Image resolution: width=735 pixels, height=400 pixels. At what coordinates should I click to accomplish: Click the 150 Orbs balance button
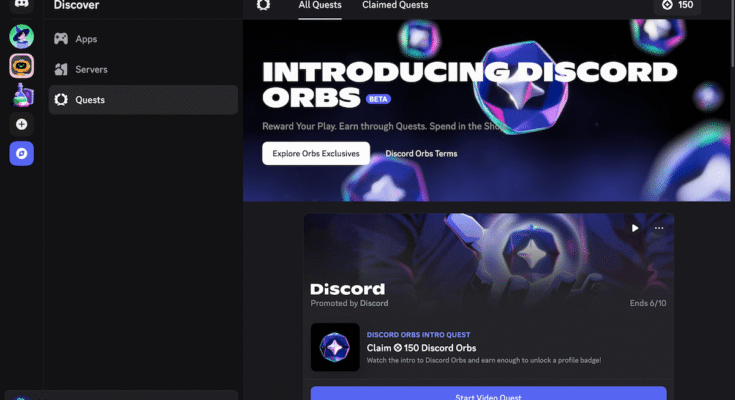(x=677, y=6)
